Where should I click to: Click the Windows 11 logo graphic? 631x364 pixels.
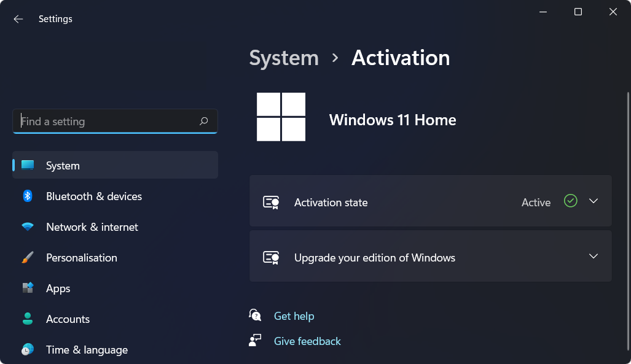coord(280,117)
